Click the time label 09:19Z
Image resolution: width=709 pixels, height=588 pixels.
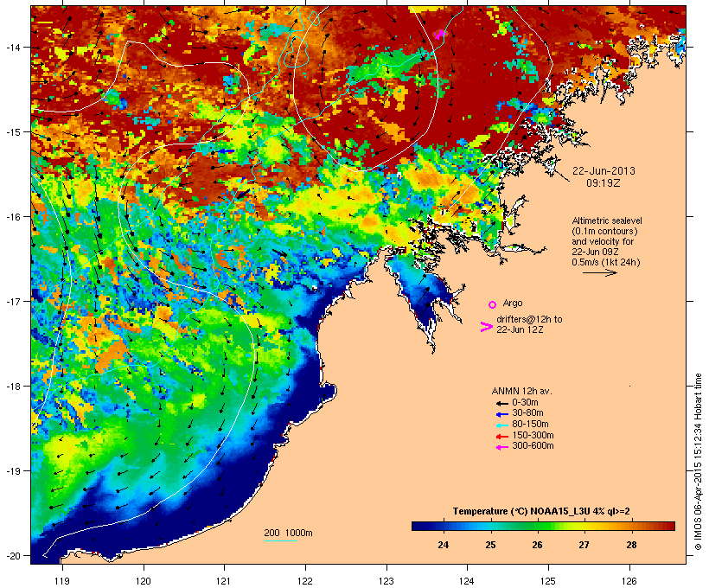[604, 183]
